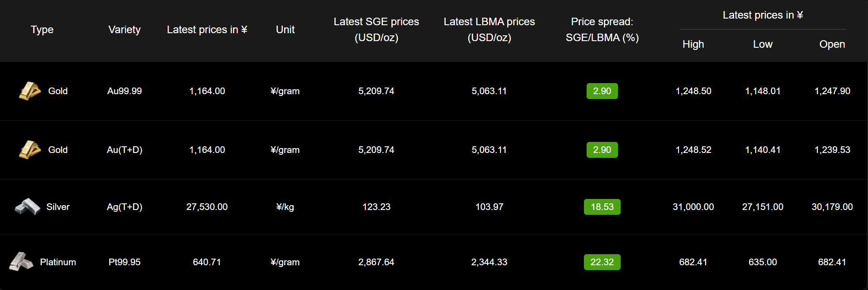Click the Price spread SGE/LBMA header

602,30
